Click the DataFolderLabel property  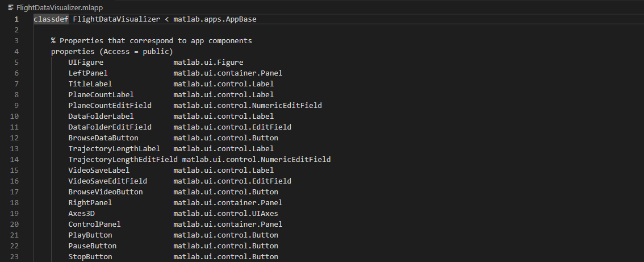[101, 117]
